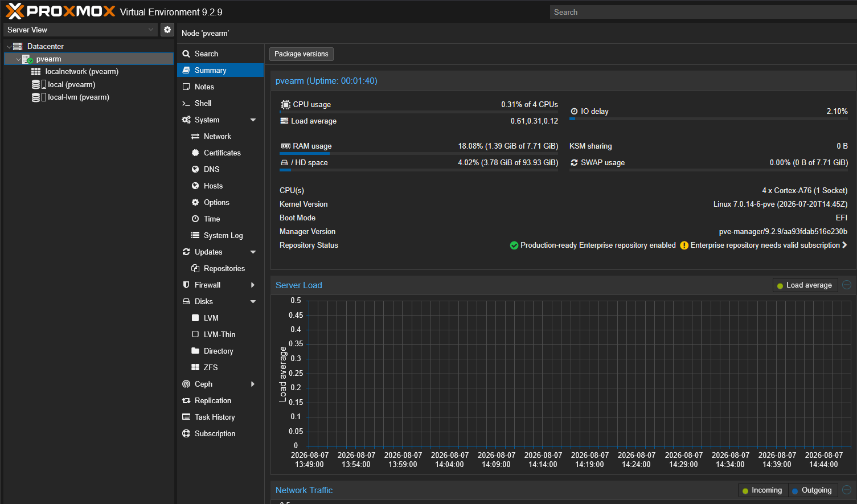Click the Ceph icon
857x504 pixels.
186,384
